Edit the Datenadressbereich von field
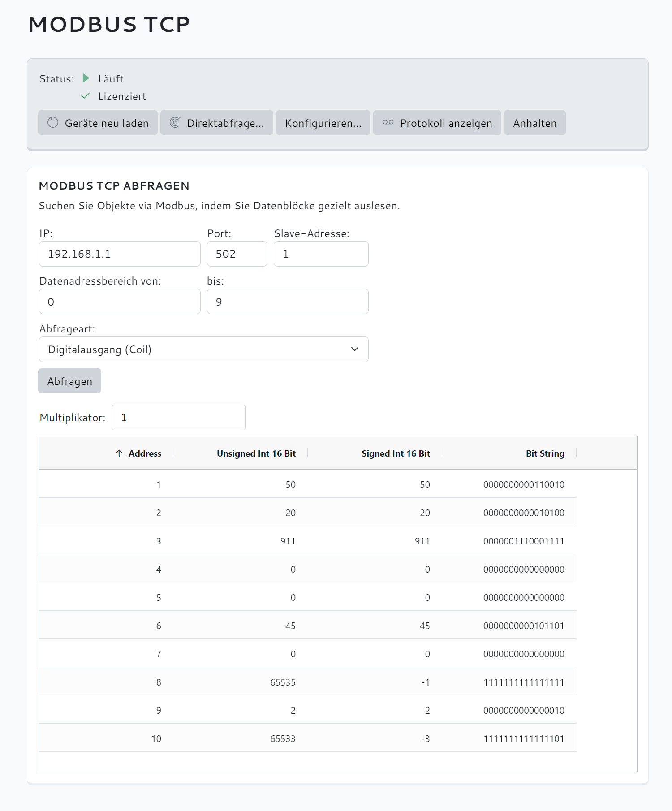 click(x=120, y=302)
